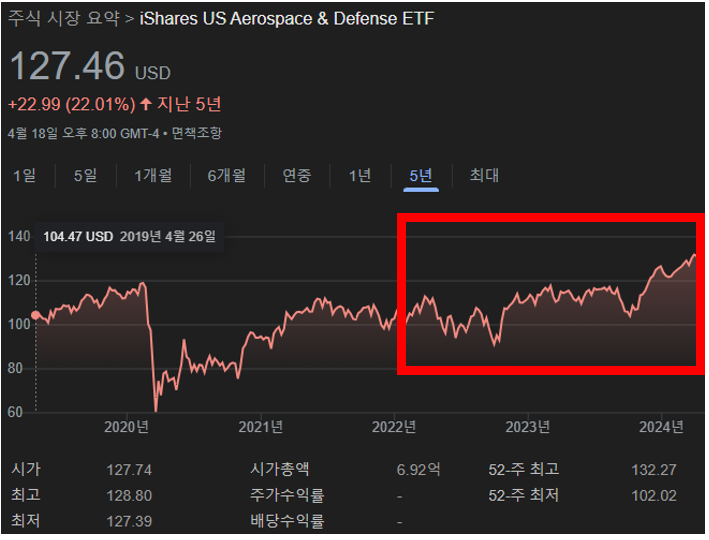The height and width of the screenshot is (540, 709).
Task: Switch to the 1개월 range tab
Action: tap(153, 175)
